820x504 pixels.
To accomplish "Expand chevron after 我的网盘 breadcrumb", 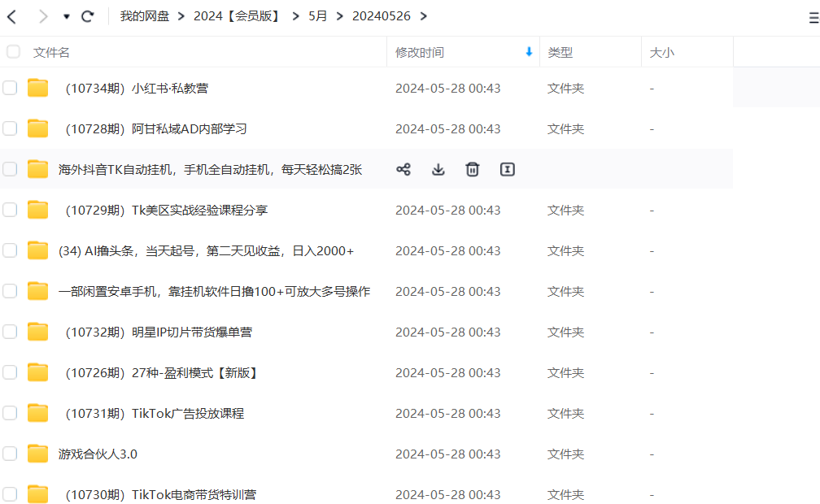I will (x=181, y=17).
